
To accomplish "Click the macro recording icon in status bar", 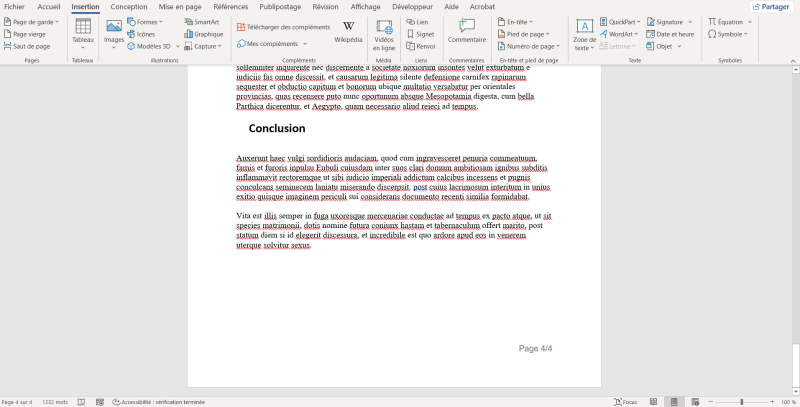I will click(100, 402).
